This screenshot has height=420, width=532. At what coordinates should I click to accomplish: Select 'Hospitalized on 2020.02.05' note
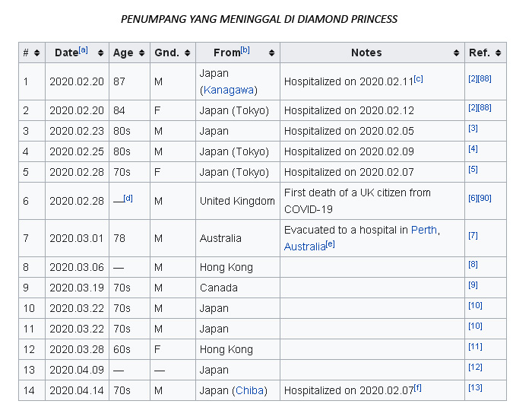tap(349, 131)
